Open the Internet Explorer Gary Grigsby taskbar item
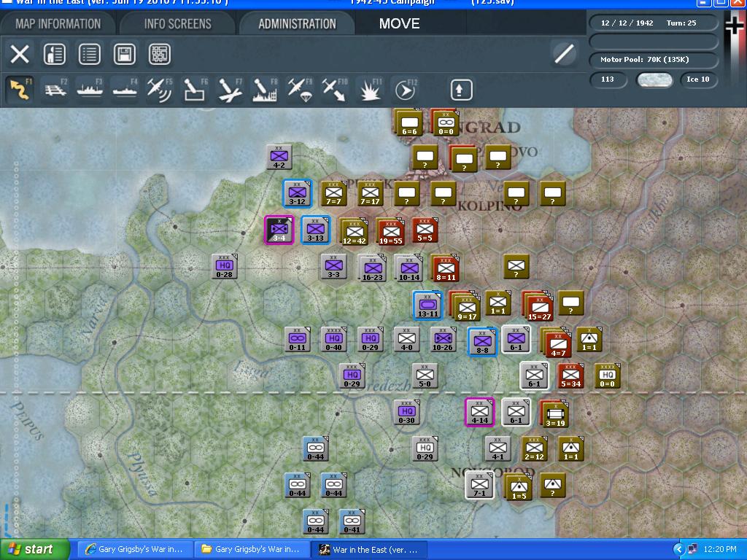This screenshot has width=747, height=560. (x=135, y=550)
